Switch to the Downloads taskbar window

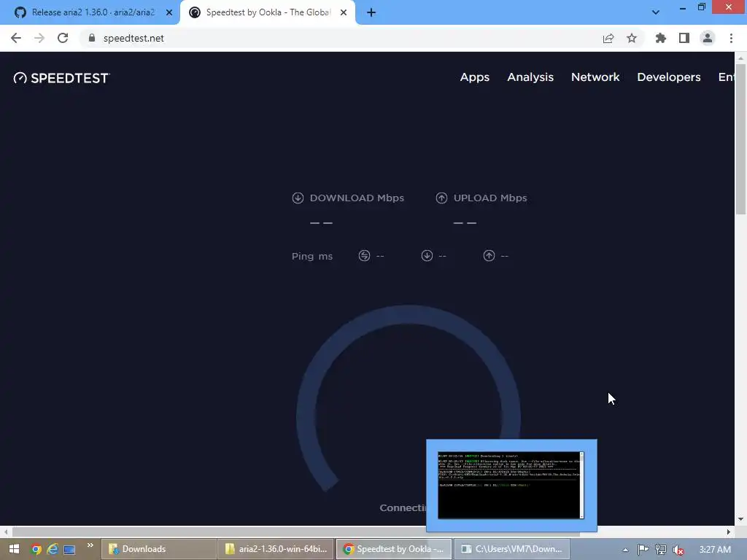pyautogui.click(x=158, y=549)
